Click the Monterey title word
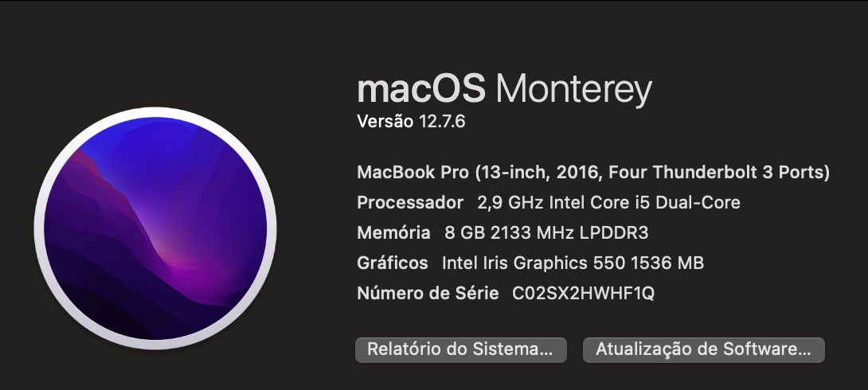868x390 pixels. coord(573,90)
